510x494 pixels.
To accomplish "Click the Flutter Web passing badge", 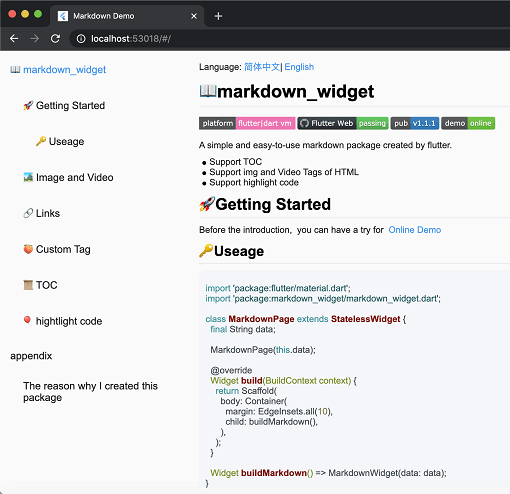I will 343,123.
